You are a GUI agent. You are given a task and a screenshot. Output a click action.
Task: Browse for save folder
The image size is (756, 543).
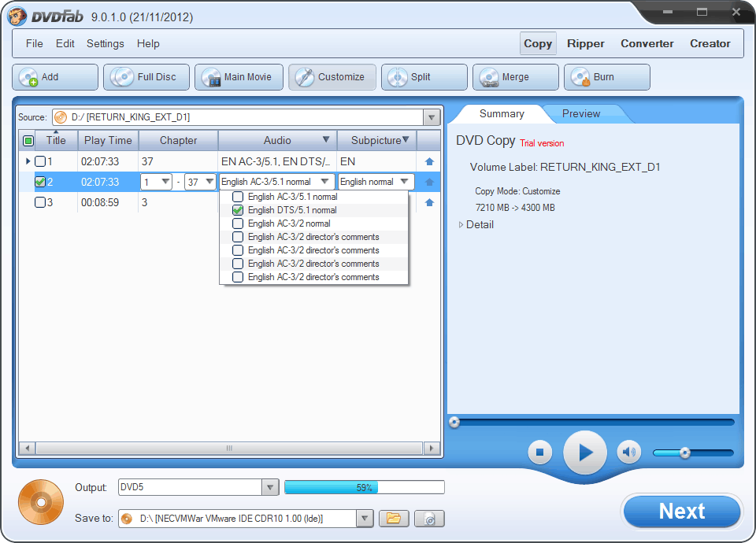tap(394, 519)
